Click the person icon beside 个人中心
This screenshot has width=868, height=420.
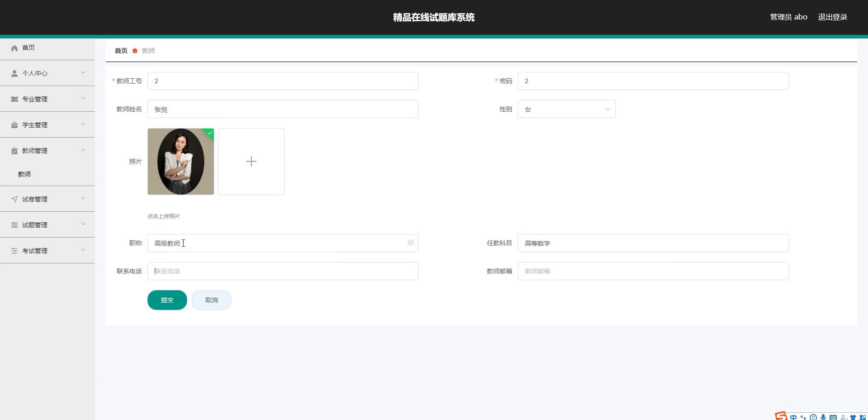14,73
